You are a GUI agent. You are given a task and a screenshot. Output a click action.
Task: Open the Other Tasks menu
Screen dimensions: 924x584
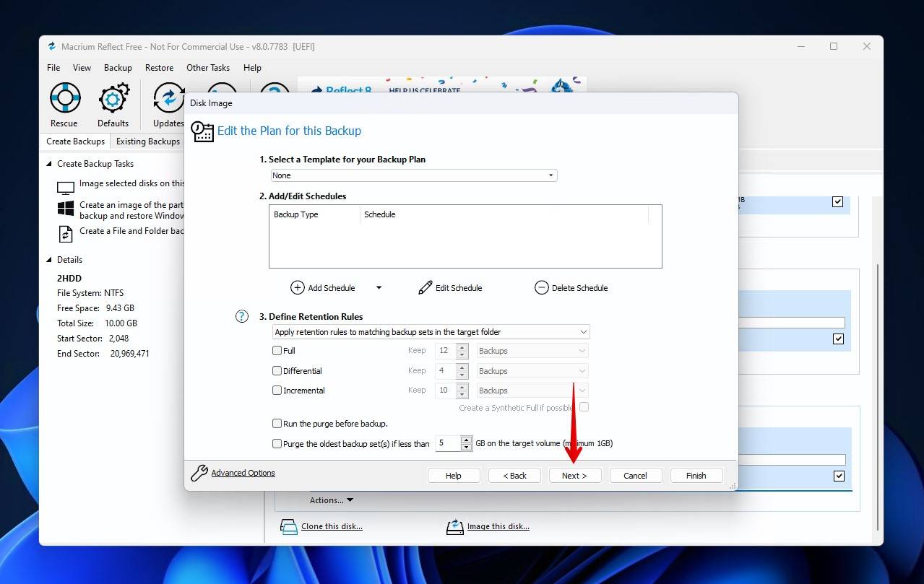[x=207, y=68]
